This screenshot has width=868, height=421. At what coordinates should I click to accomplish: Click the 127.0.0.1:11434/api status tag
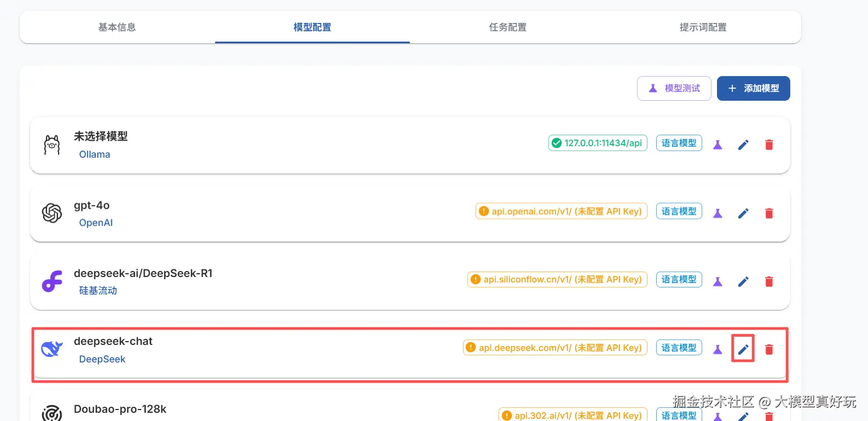coord(598,143)
